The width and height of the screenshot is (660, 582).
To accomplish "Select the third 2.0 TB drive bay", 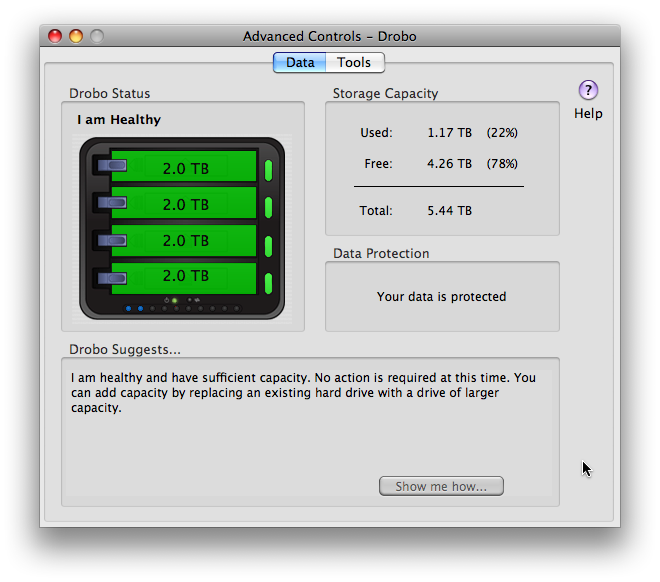I will [185, 240].
